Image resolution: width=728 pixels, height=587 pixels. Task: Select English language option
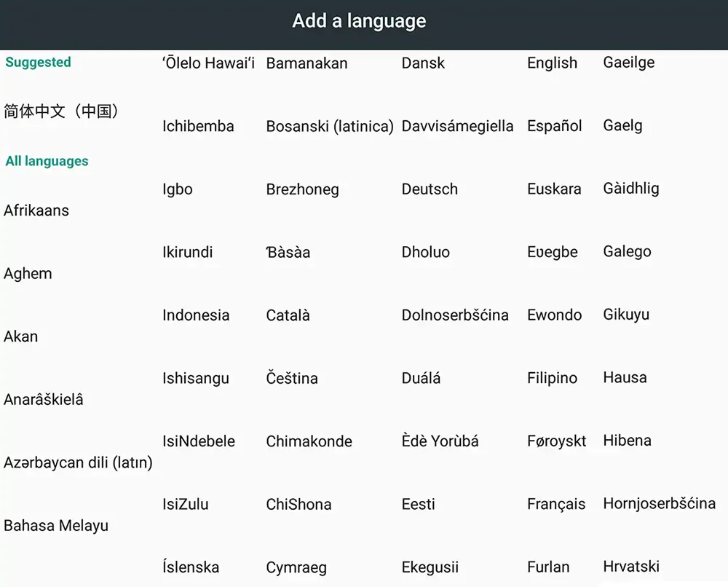click(552, 63)
